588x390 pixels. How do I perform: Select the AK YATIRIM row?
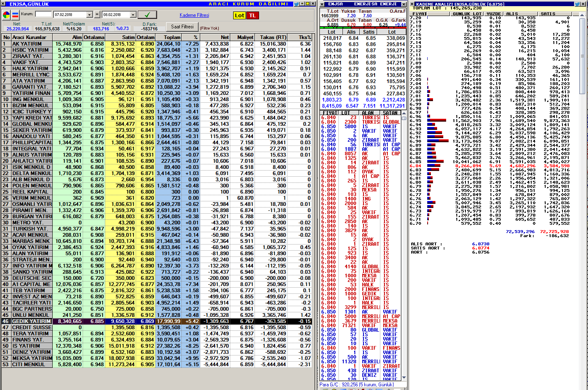(157, 44)
